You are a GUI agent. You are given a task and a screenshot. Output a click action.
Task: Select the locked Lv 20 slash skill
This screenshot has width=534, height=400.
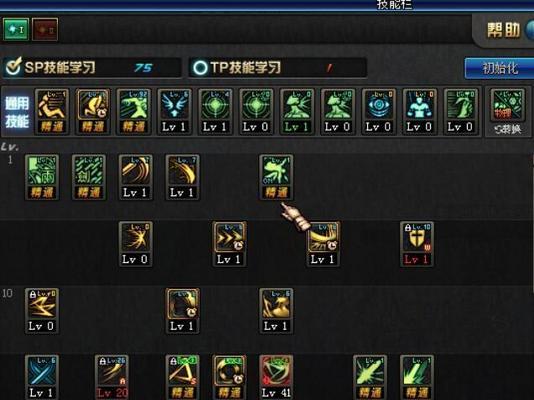pos(112,377)
